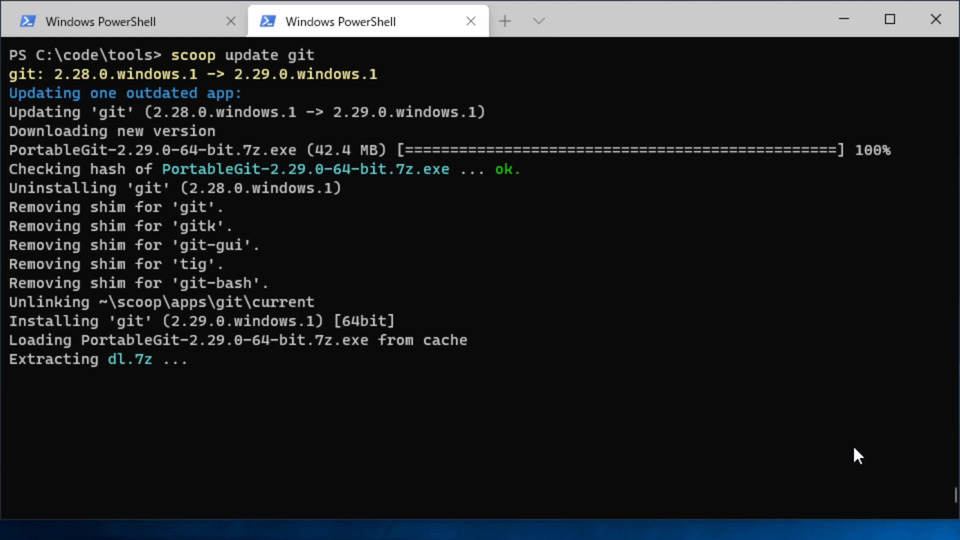Click the "Installing 'git' (2.29.0.windows.1) [64bit]" line

click(x=202, y=321)
